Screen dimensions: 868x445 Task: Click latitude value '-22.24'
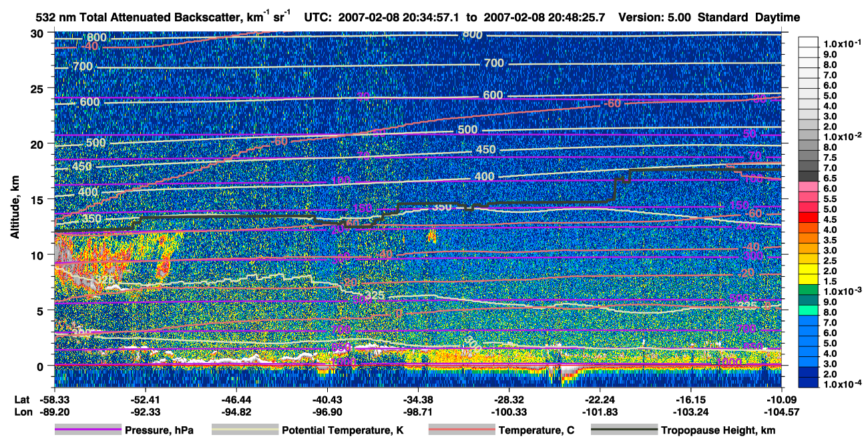600,400
